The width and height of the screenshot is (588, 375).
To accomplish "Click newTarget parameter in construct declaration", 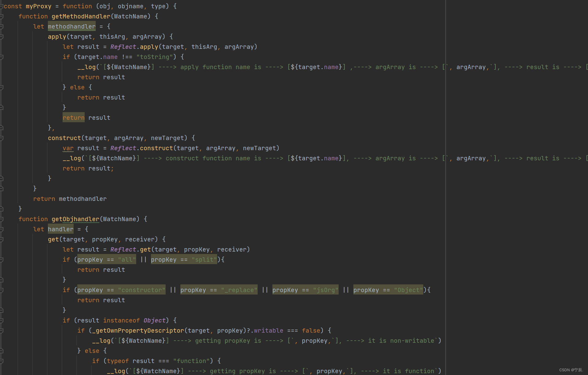I will click(167, 138).
